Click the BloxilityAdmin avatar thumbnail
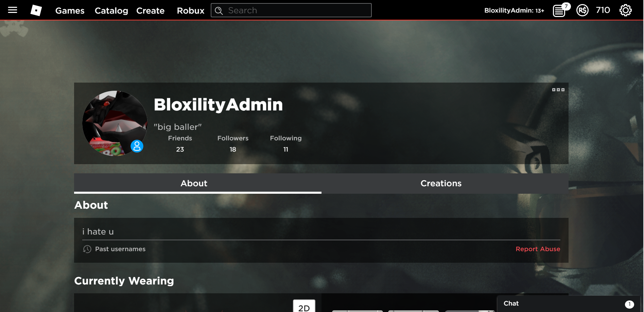The height and width of the screenshot is (312, 644). coord(115,123)
